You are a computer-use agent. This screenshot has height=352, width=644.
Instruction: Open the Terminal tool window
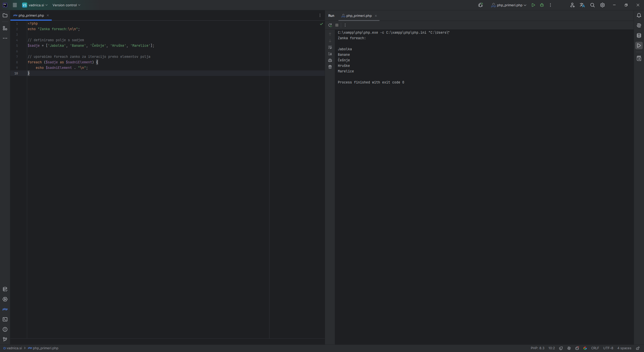(x=5, y=319)
